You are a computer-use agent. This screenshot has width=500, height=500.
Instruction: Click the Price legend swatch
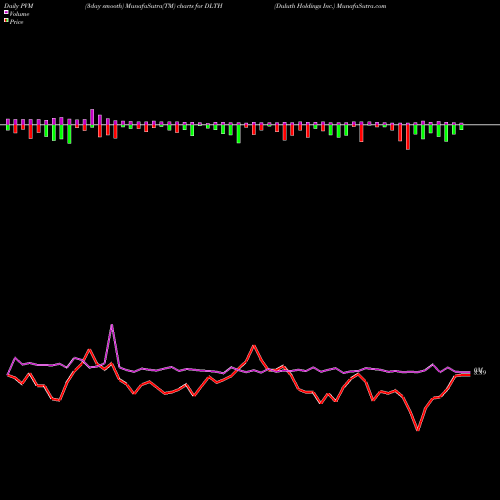(x=6, y=21)
